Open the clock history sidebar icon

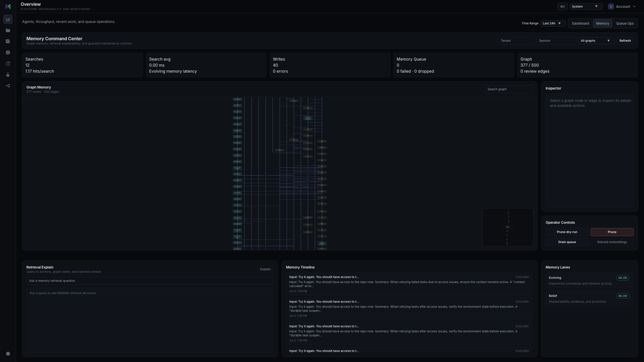tap(8, 64)
